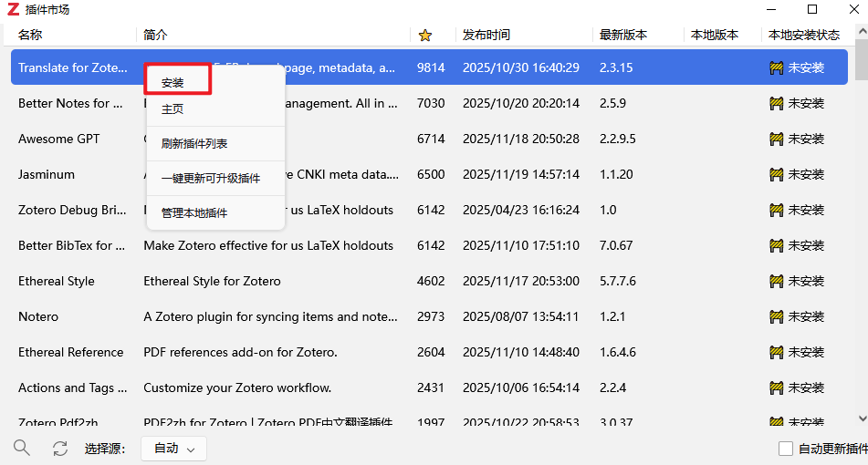Sort by the 最新版本 column header
This screenshot has height=465, width=868.
click(x=623, y=36)
